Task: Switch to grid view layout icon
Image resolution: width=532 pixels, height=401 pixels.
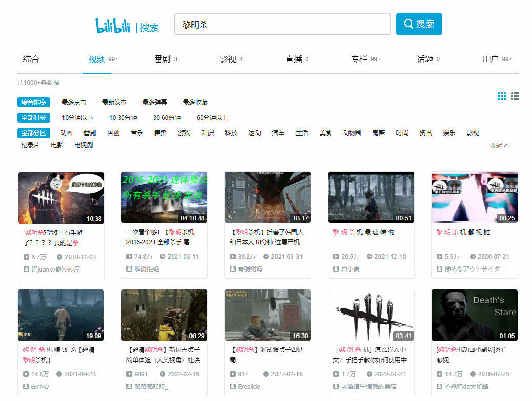Action: 502,96
